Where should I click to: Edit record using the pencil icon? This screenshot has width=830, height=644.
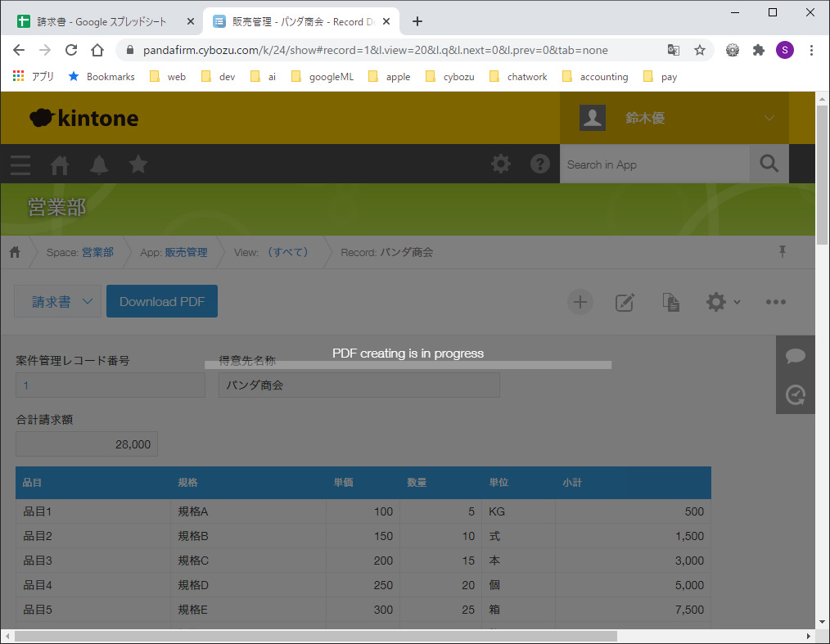click(x=625, y=302)
